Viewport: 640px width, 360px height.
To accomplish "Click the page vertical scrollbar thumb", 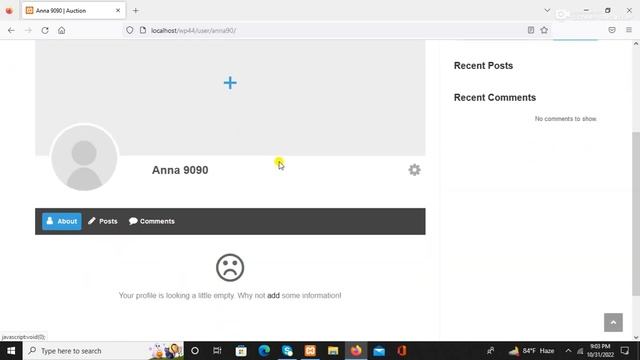I will click(x=636, y=214).
